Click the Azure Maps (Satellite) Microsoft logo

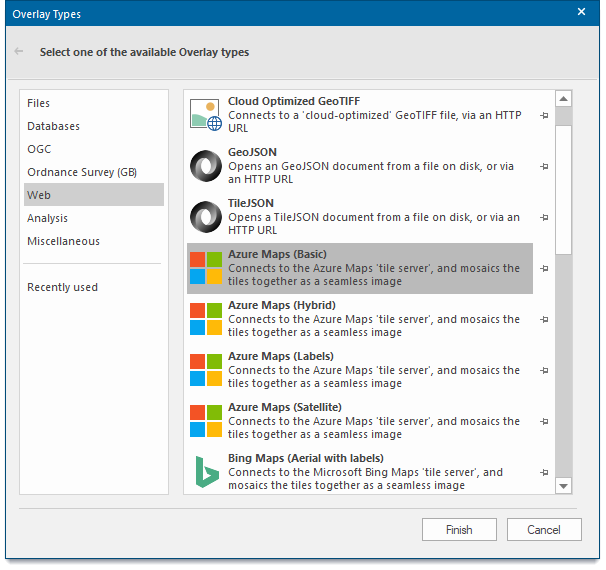[206, 421]
